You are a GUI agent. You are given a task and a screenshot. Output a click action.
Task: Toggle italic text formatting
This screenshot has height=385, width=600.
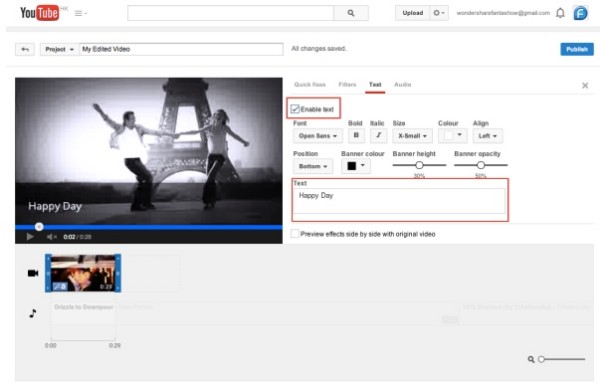click(378, 135)
